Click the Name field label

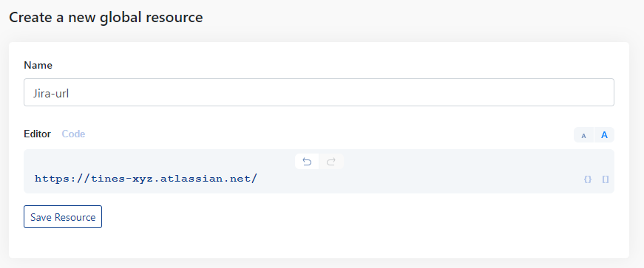point(38,65)
